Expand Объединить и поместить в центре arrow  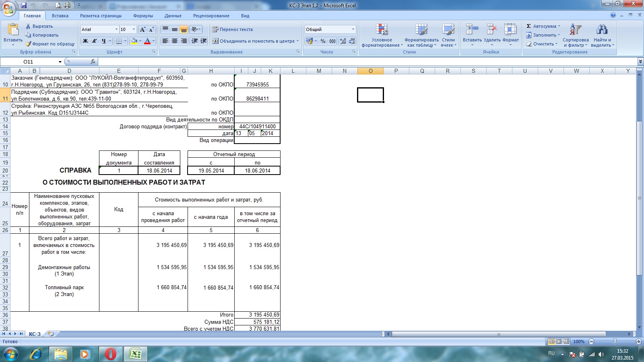point(298,41)
